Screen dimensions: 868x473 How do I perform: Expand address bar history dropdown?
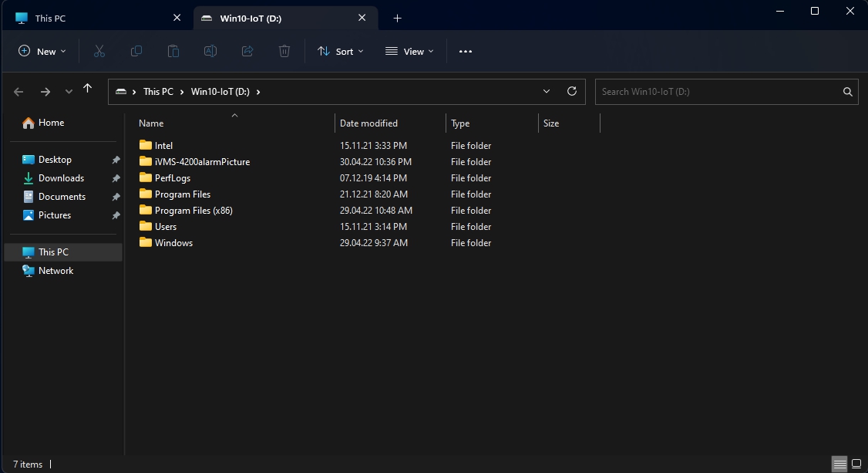[x=547, y=91]
